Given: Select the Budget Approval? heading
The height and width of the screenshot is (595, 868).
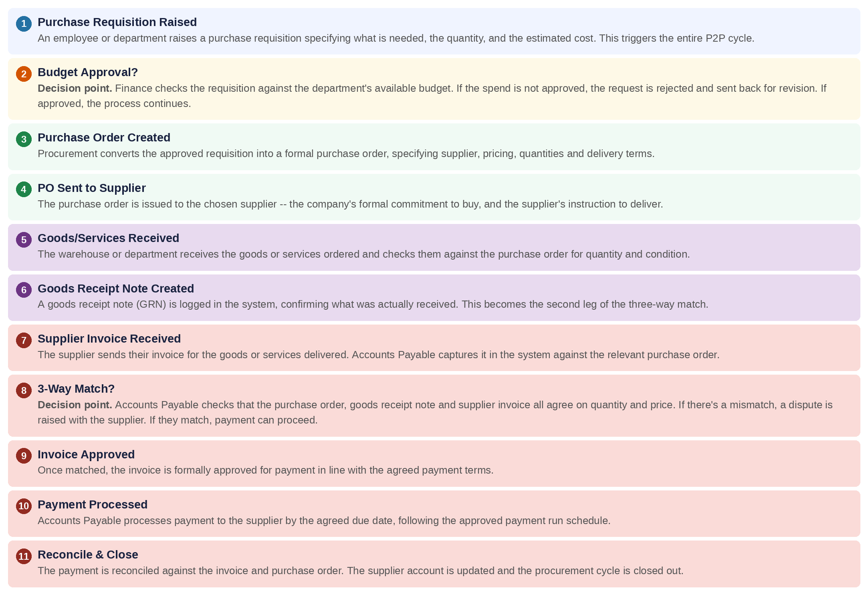Looking at the screenshot, I should click(88, 72).
